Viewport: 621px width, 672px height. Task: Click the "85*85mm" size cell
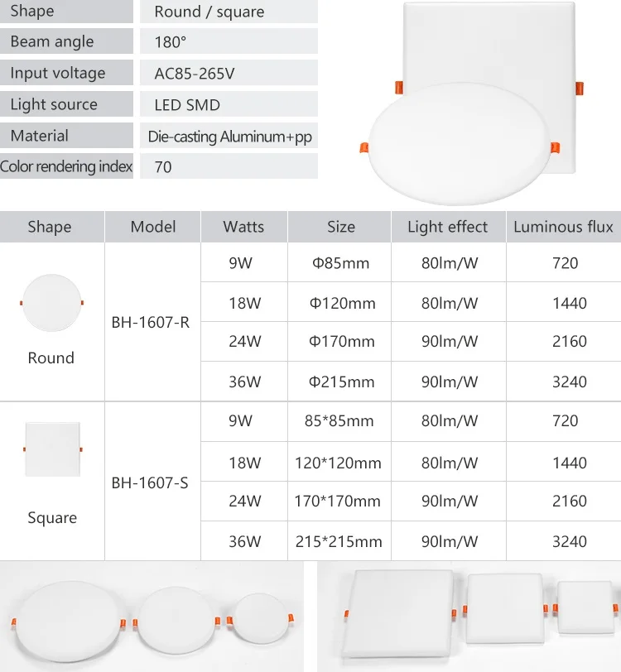339,420
